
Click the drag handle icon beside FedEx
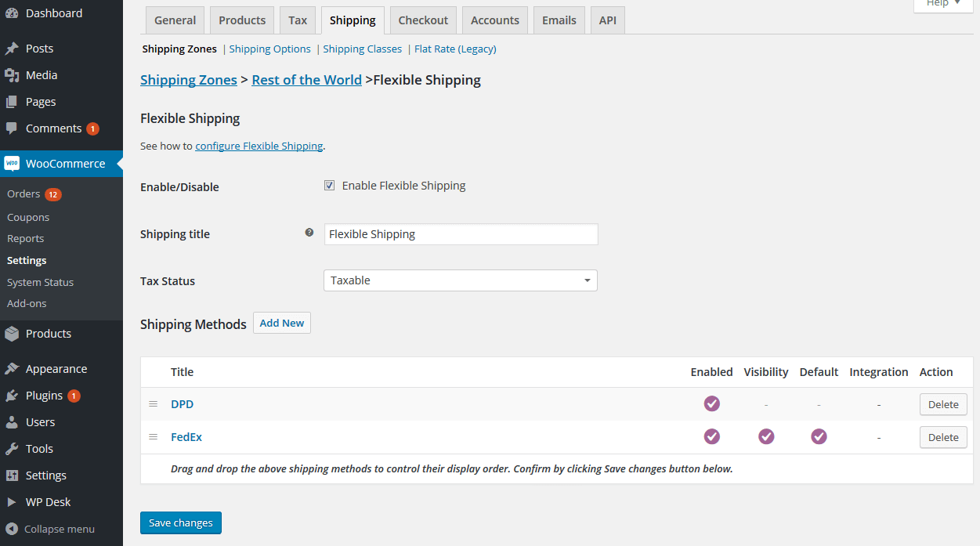pos(154,437)
